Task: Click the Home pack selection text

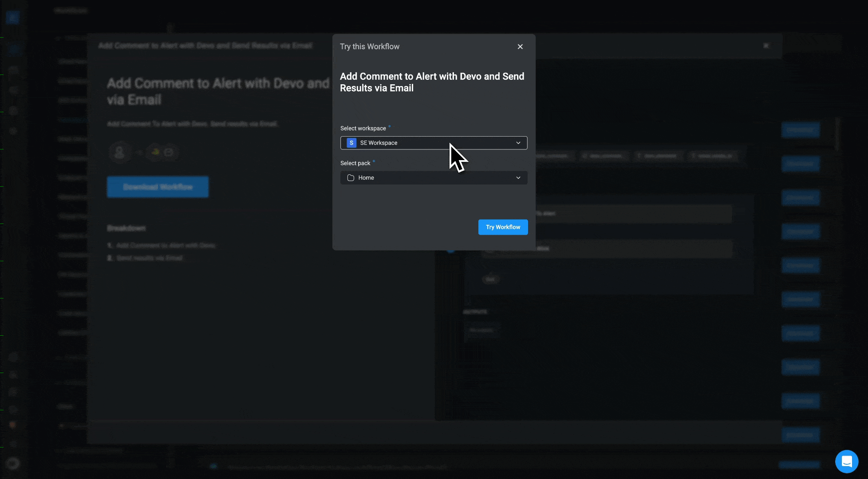Action: (366, 178)
